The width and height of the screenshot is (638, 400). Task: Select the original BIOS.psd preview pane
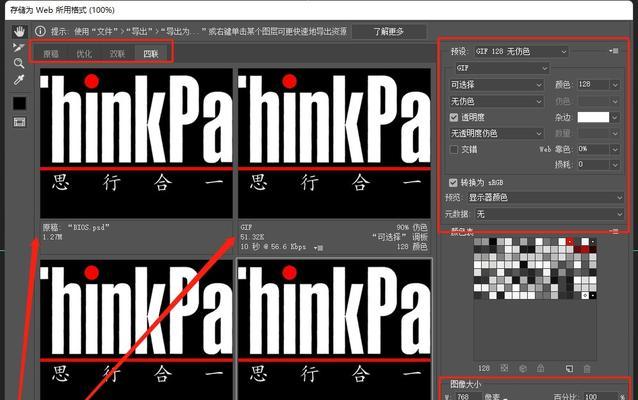[136, 143]
